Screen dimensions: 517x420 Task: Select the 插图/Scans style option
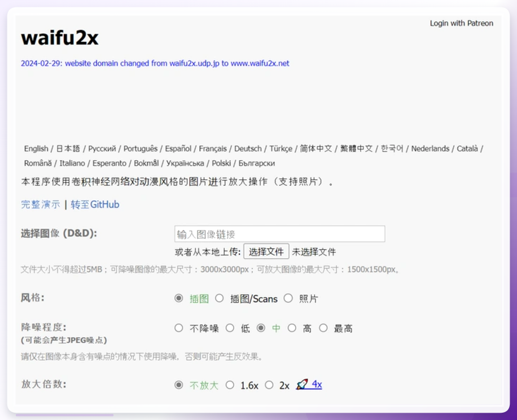[219, 298]
